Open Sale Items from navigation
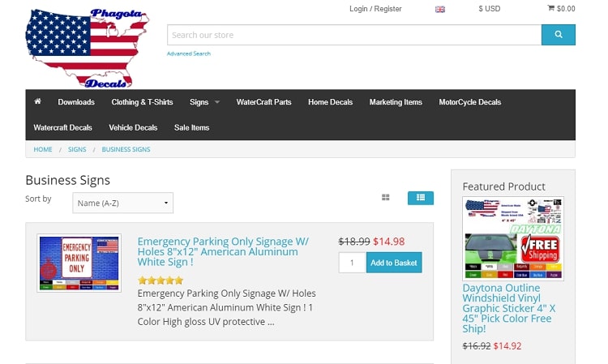 point(191,127)
